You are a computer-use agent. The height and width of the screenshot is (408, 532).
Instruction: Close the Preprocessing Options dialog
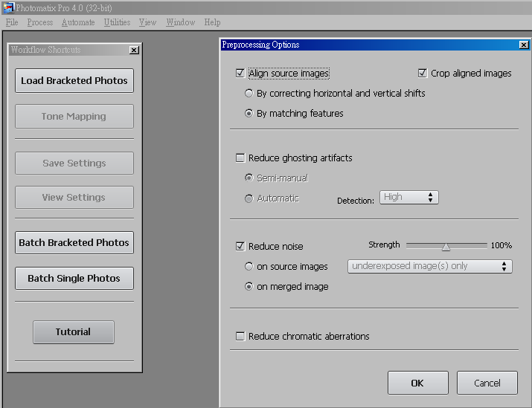point(524,45)
